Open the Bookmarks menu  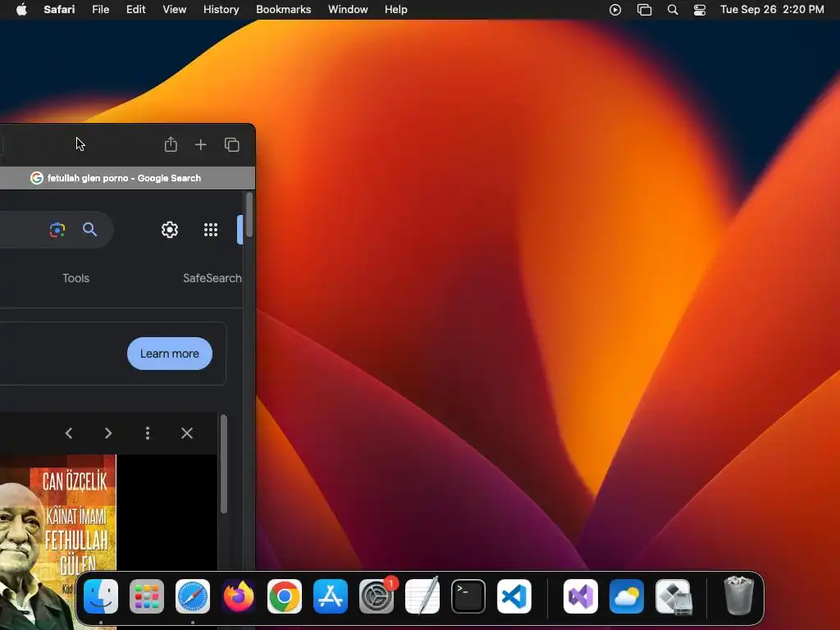pos(283,10)
